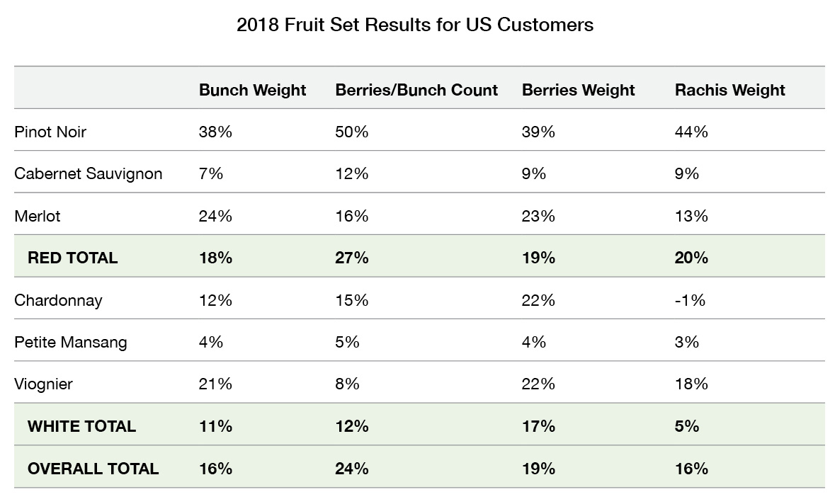This screenshot has height=504, width=835.
Task: Select the Chardonnay row label
Action: (x=58, y=300)
